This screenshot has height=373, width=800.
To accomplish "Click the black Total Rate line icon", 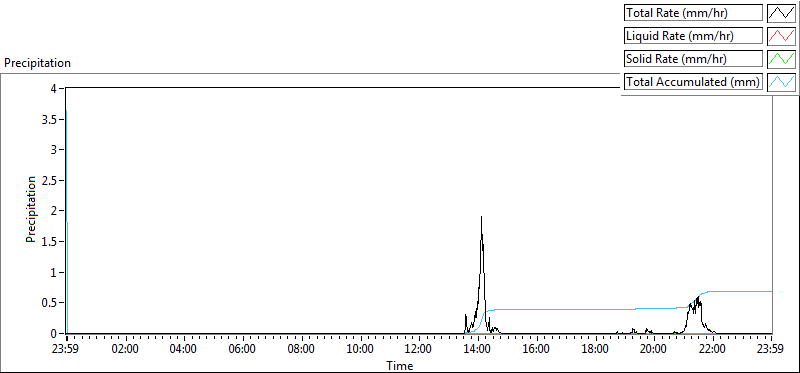I will (x=781, y=13).
